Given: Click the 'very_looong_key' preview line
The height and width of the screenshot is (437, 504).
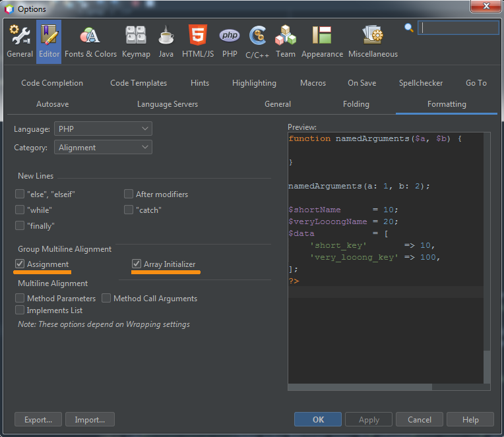Looking at the screenshot, I should [375, 257].
